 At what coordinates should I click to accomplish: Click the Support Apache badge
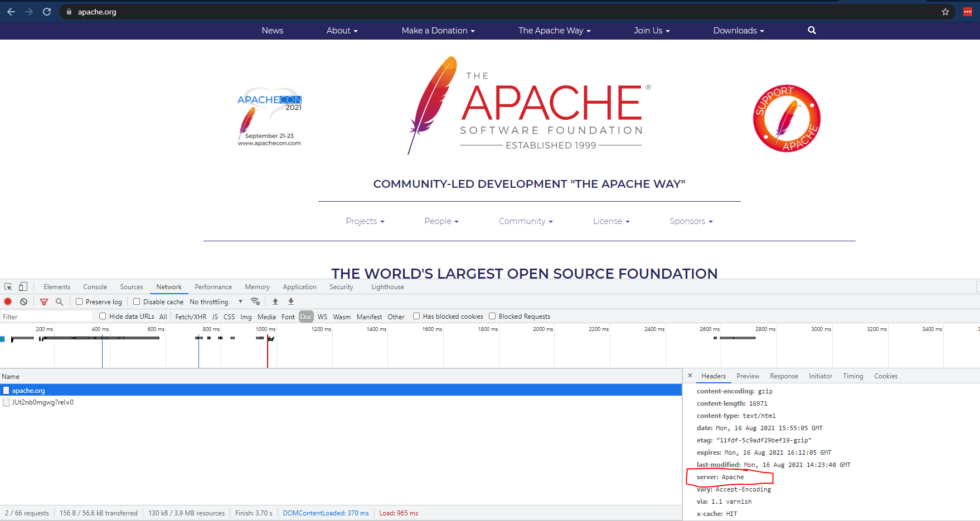coord(787,118)
